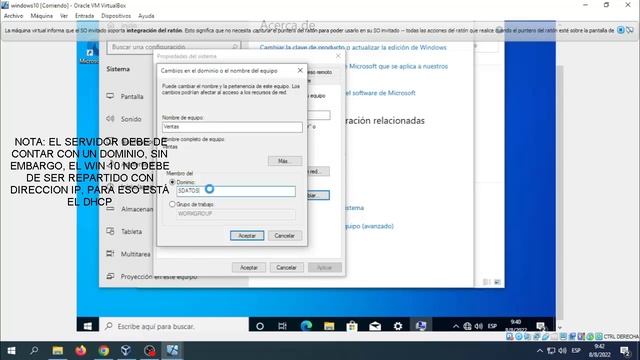Open the Archivo menu in VirtualBox
Viewport: 640px width, 360px height.
[13, 16]
